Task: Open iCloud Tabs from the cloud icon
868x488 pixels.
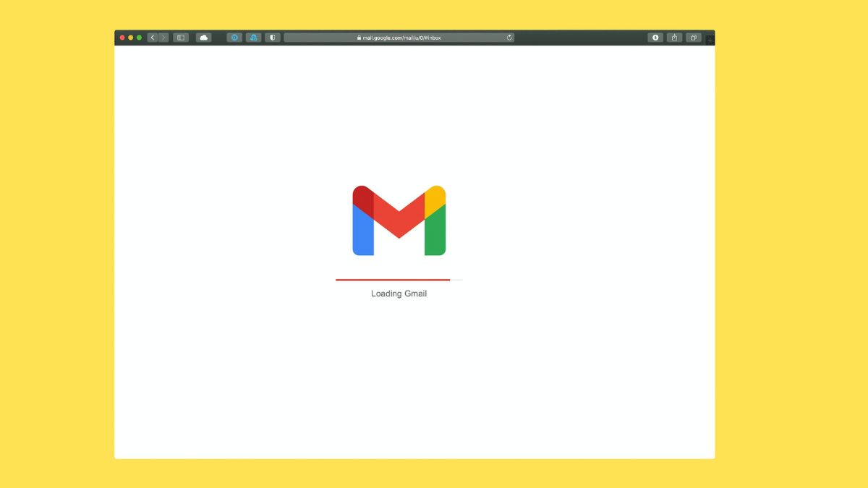Action: pos(203,37)
